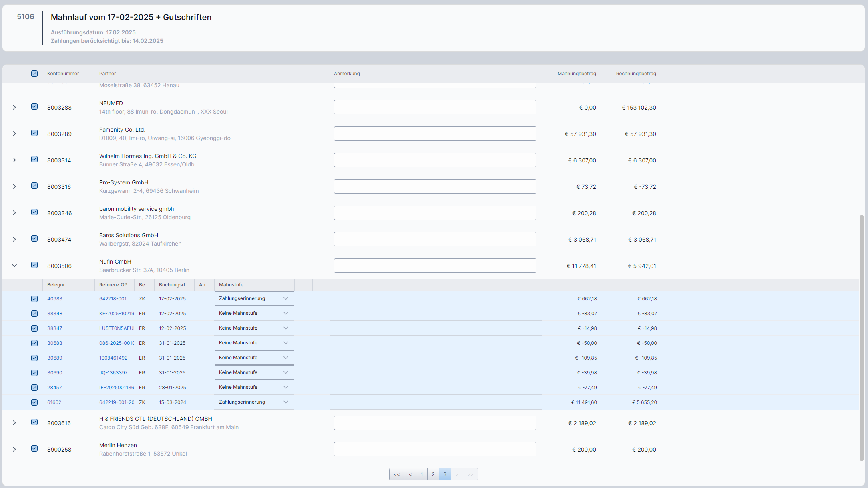Go to previous page arrow

[x=410, y=474]
